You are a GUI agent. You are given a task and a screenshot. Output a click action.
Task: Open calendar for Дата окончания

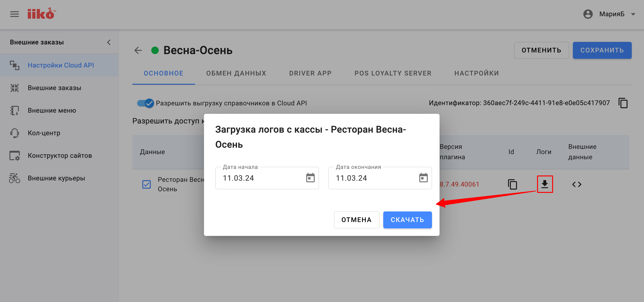click(x=423, y=178)
